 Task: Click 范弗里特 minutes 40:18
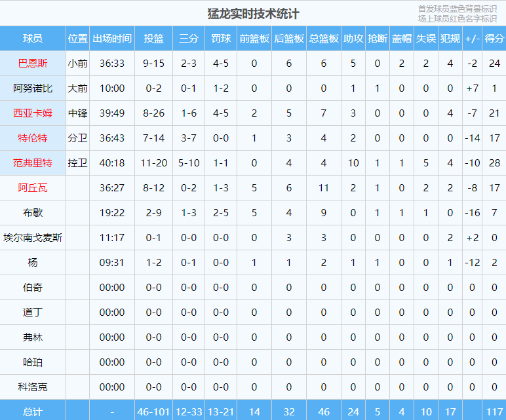coord(112,162)
